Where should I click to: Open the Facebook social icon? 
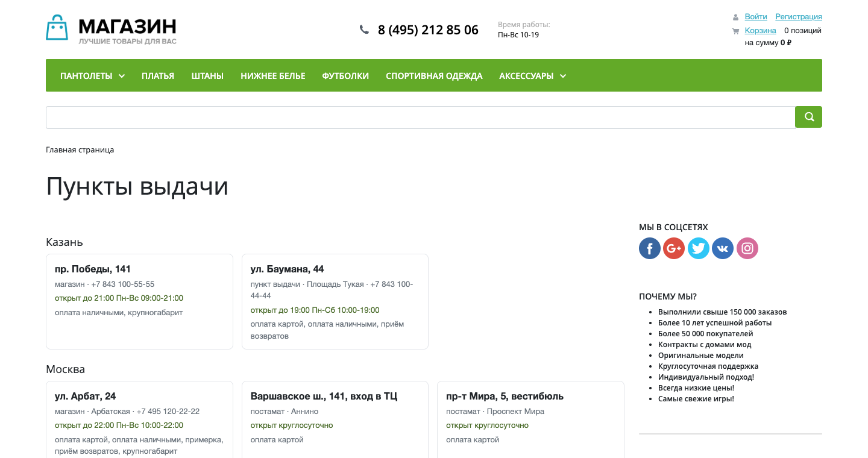click(650, 248)
